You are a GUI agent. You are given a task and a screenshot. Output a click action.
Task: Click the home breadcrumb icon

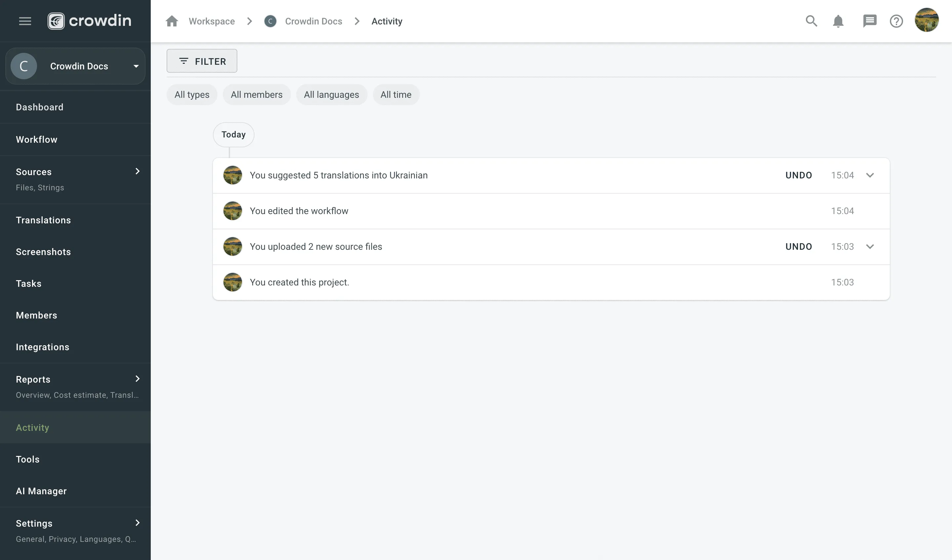pyautogui.click(x=172, y=21)
